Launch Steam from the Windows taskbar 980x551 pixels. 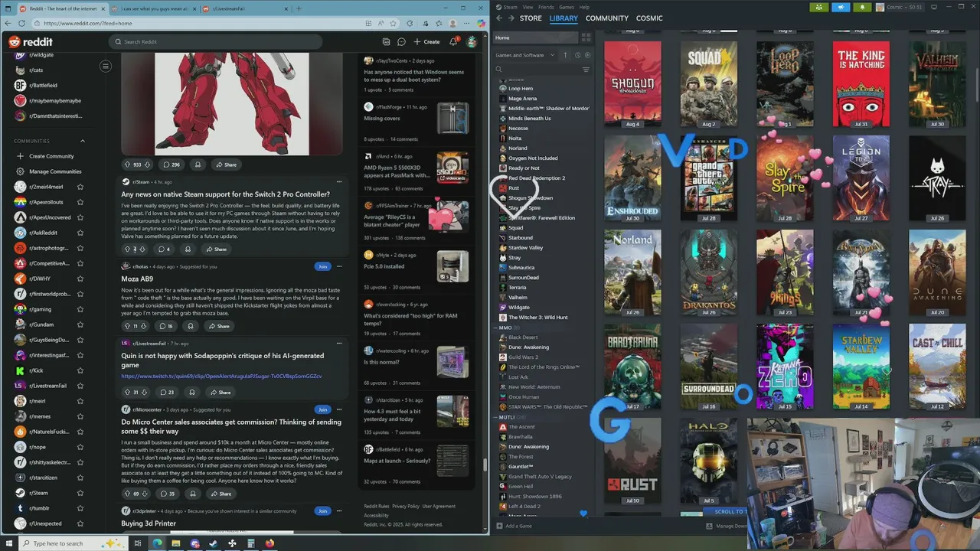click(x=214, y=543)
